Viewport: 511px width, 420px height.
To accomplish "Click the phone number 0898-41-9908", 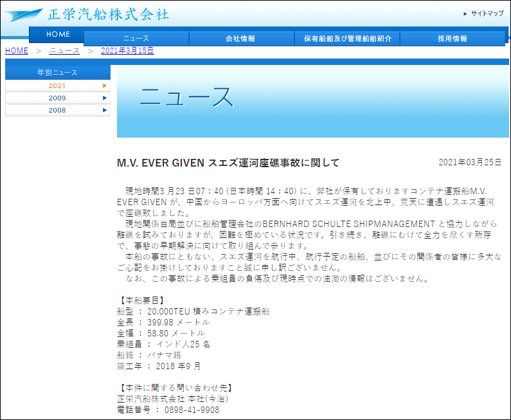I will click(192, 410).
